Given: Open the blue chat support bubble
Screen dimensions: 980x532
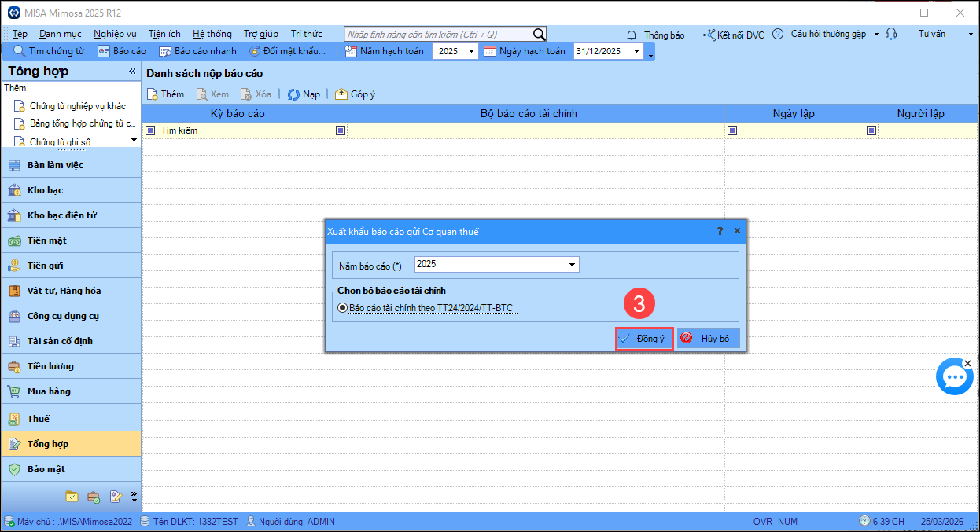Looking at the screenshot, I should [x=954, y=378].
